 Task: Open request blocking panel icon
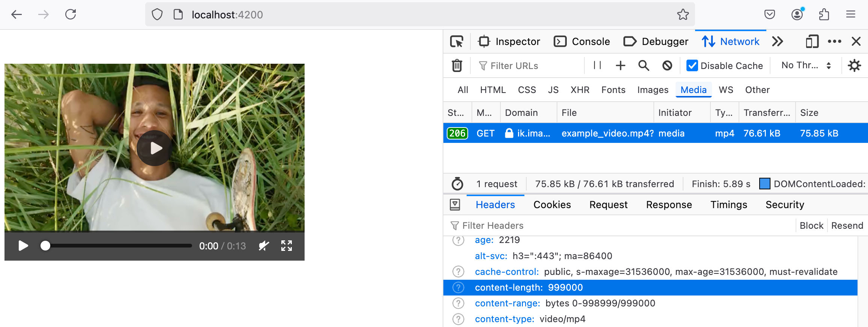667,66
